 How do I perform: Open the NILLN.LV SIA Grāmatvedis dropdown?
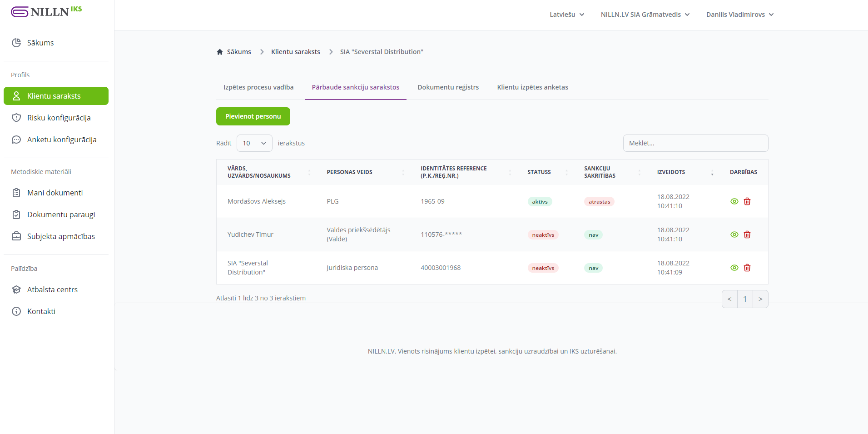pos(645,15)
